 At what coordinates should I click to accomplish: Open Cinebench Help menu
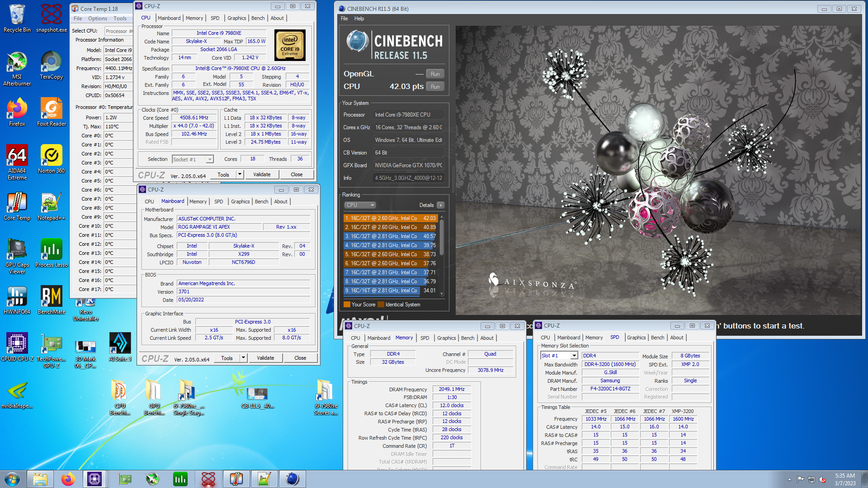pos(359,19)
